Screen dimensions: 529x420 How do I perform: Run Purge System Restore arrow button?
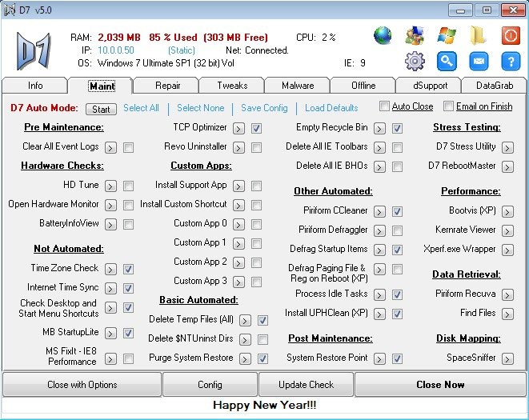tap(245, 358)
